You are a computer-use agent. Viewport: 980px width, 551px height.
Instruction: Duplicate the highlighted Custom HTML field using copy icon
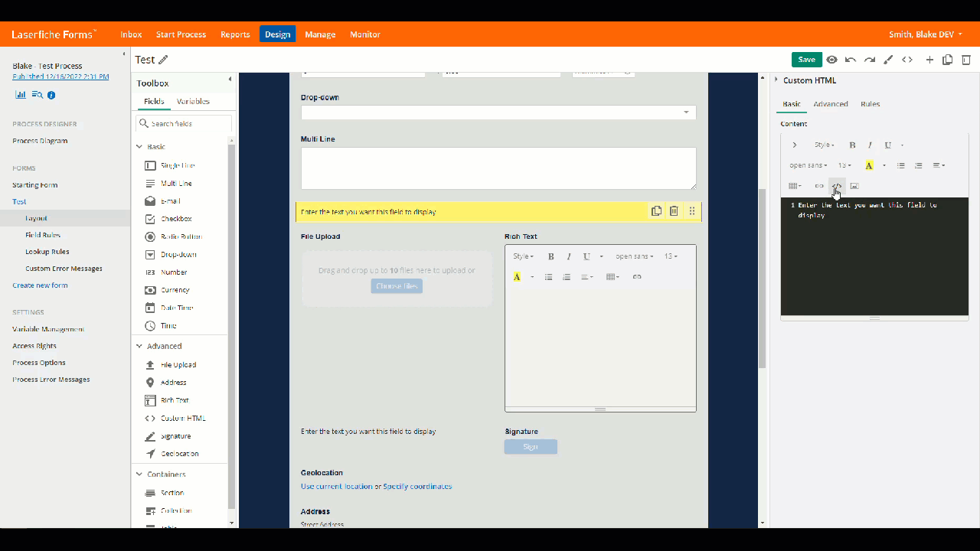[x=656, y=211]
